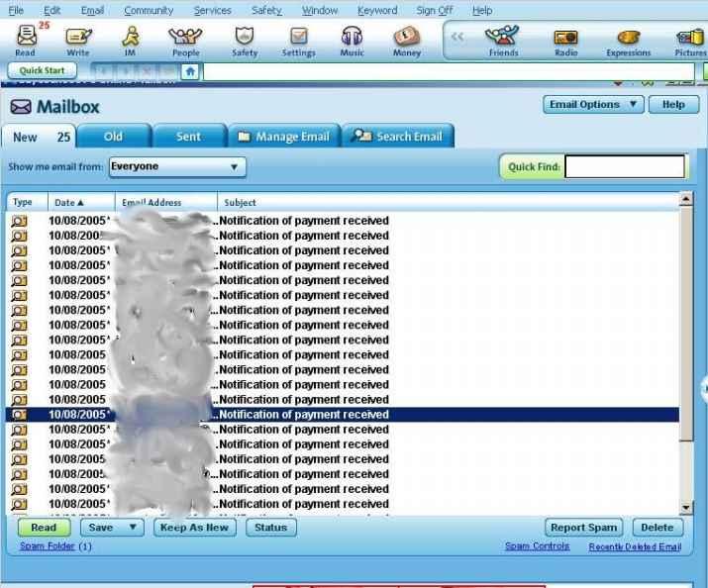This screenshot has height=588, width=708.
Task: Click the mail list scrollbar down arrow
Action: tap(685, 508)
